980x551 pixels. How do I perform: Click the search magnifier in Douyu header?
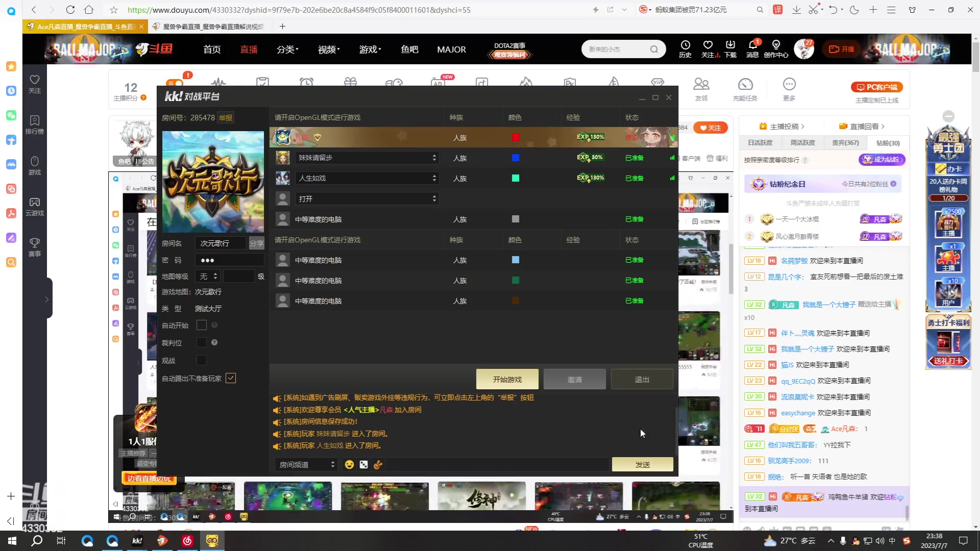point(654,49)
